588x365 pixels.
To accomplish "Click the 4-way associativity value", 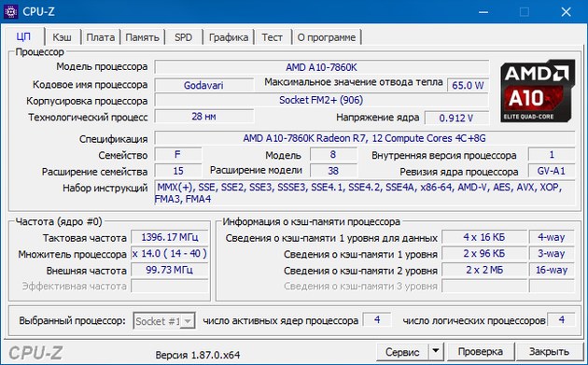I will click(x=552, y=237).
